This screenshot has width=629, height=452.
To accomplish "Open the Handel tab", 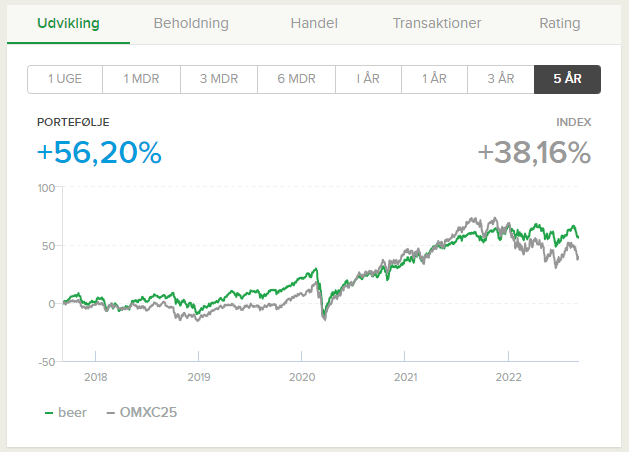I will [x=314, y=23].
